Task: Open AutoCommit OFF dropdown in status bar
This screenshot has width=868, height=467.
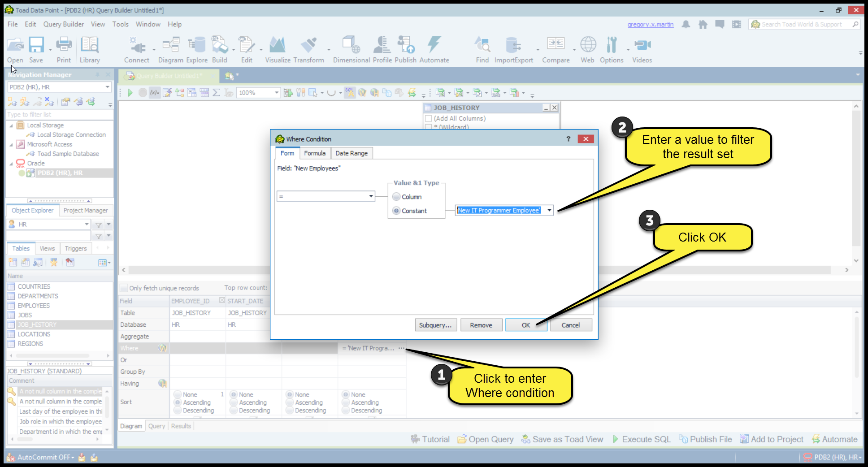Action: (45, 457)
